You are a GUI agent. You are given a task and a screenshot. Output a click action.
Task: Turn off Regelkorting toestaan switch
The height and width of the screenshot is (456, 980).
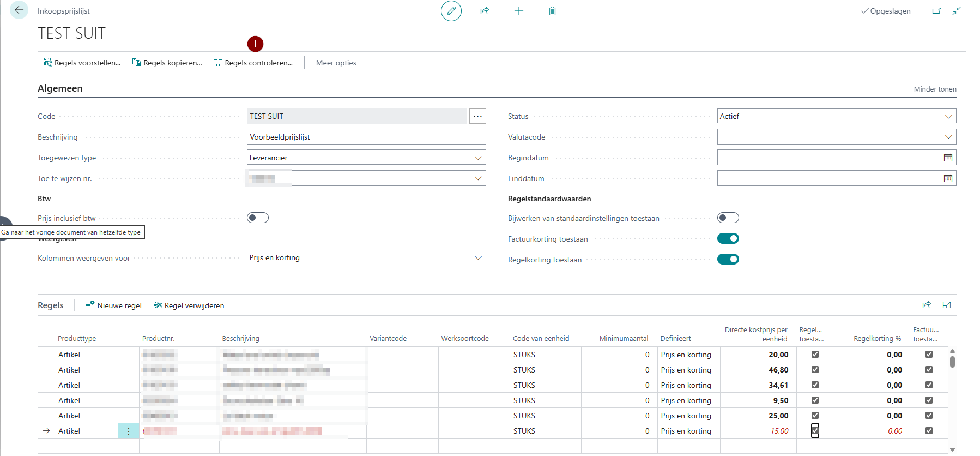click(x=728, y=259)
